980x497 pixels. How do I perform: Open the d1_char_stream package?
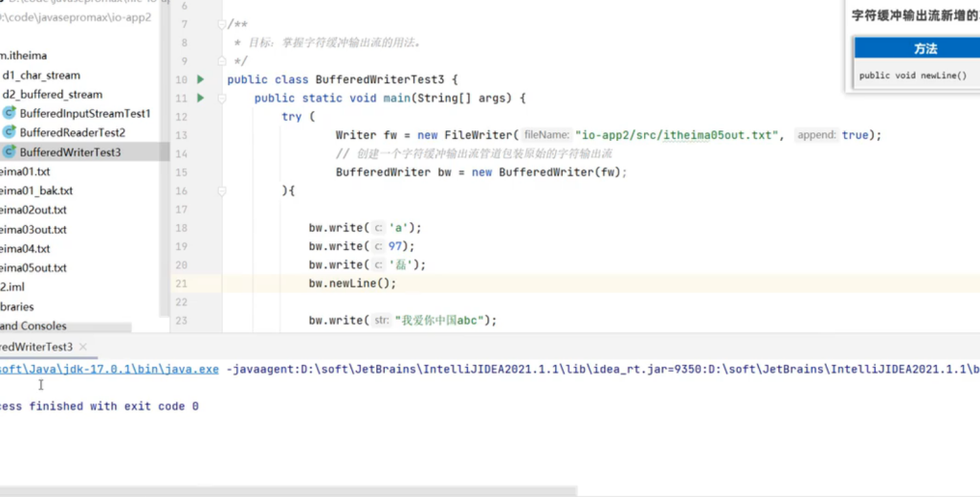[41, 75]
